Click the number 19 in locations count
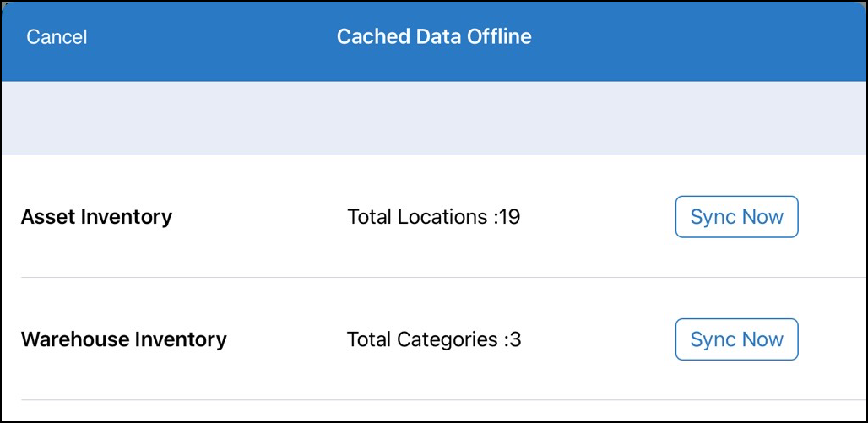 (x=510, y=217)
